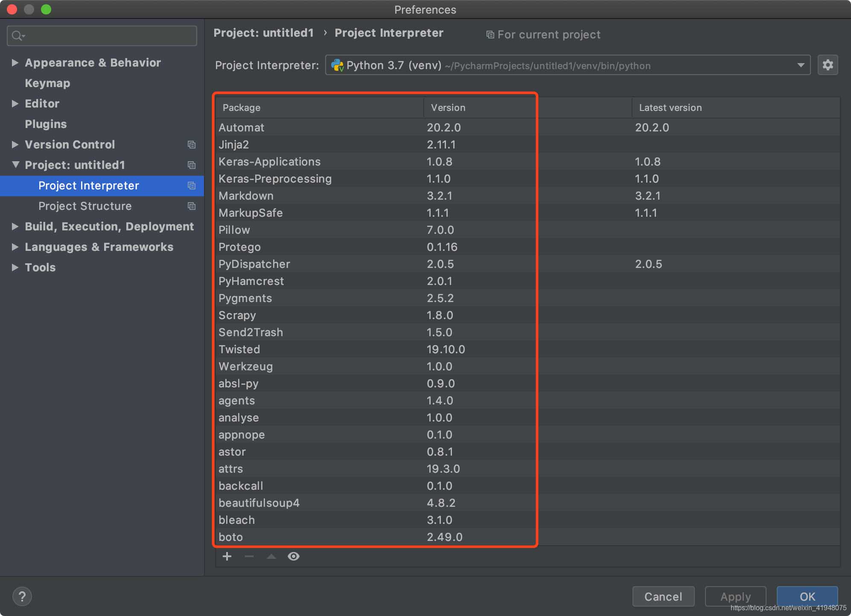The image size is (851, 616).
Task: Sort by the Package column header
Action: click(x=320, y=108)
